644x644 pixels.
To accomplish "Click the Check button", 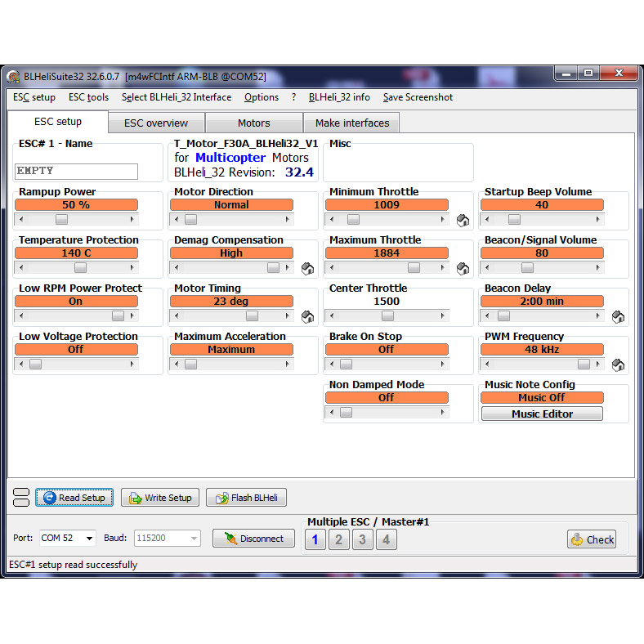I will (x=592, y=539).
